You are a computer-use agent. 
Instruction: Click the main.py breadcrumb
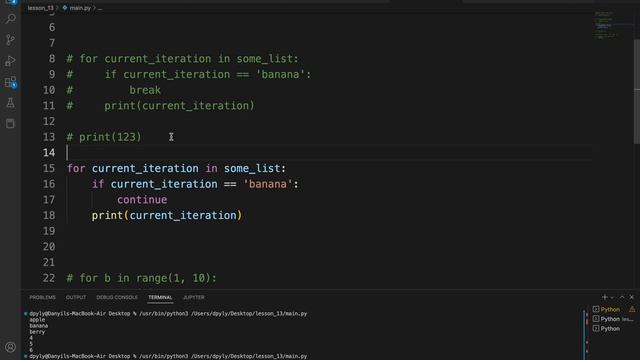coord(80,8)
